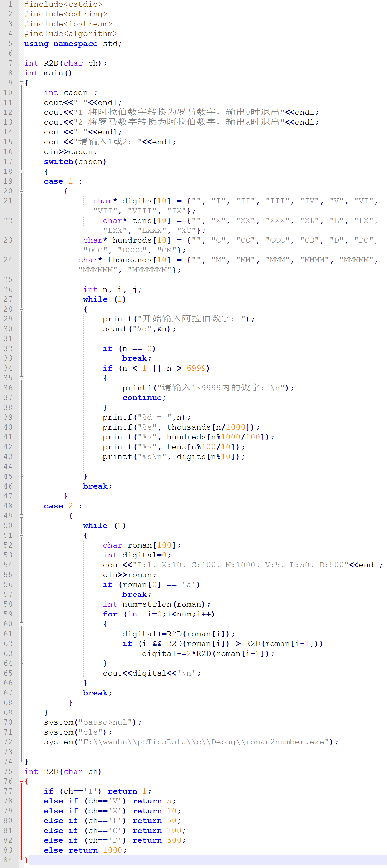Click the 'char roman[100];' declaration
This screenshot has width=387, height=868.
pyautogui.click(x=142, y=545)
